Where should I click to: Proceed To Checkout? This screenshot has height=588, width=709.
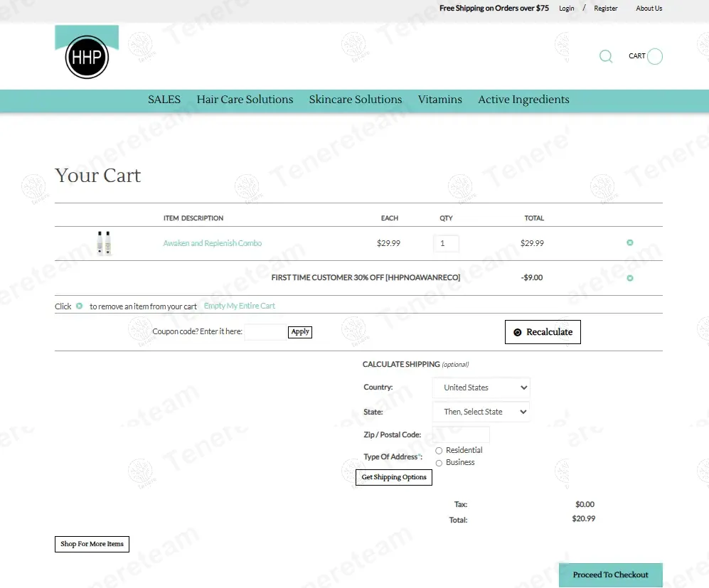click(610, 575)
